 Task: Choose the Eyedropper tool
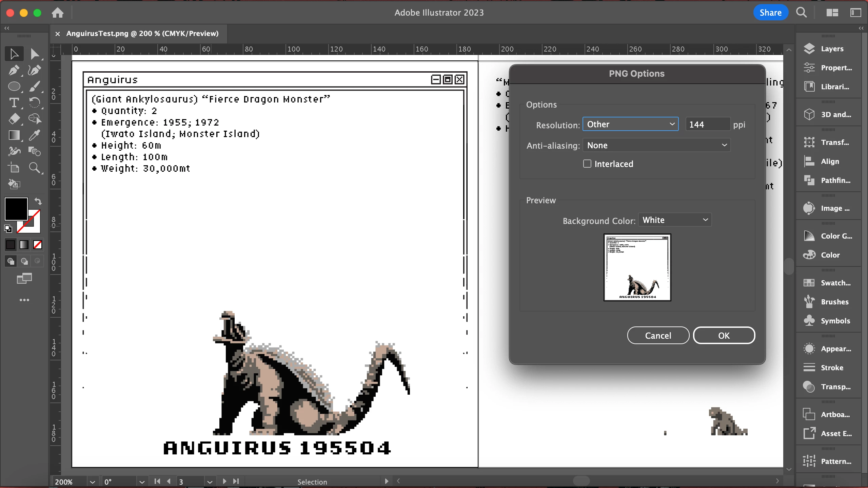[x=34, y=135]
